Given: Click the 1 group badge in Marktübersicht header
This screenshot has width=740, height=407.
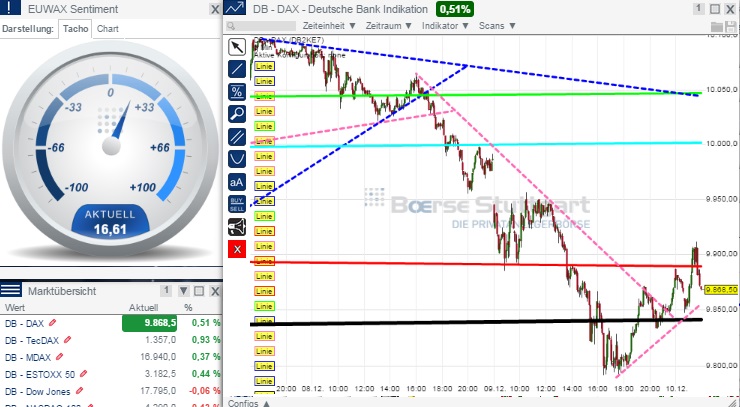Looking at the screenshot, I should pos(166,290).
